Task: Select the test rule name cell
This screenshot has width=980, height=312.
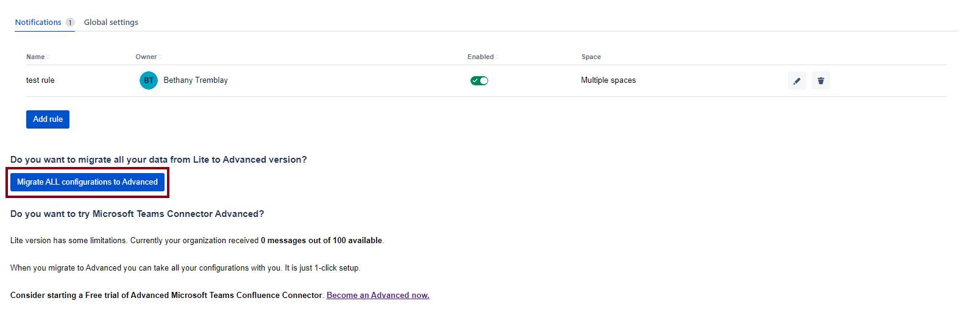Action: (x=40, y=80)
